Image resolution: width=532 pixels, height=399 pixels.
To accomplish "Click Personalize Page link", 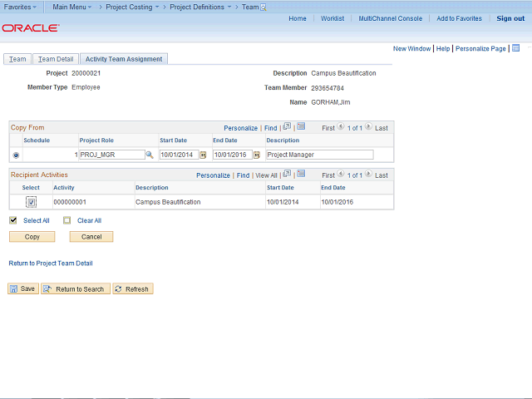I will pyautogui.click(x=480, y=48).
